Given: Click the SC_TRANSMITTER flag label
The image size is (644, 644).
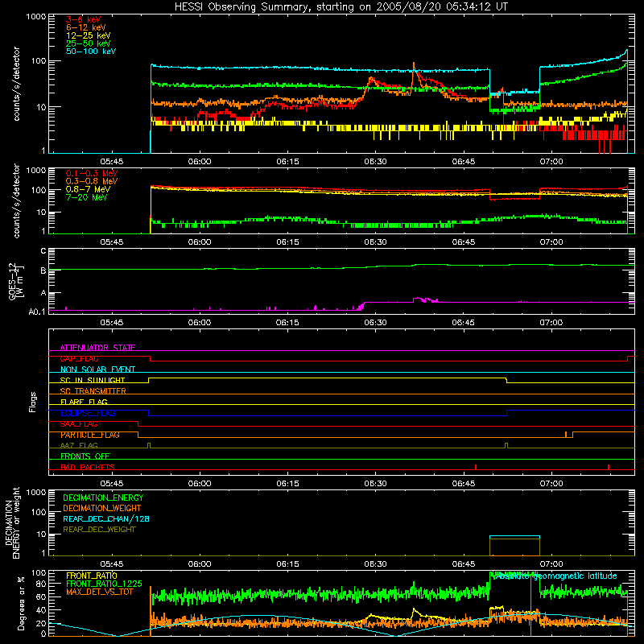Looking at the screenshot, I should (x=93, y=391).
